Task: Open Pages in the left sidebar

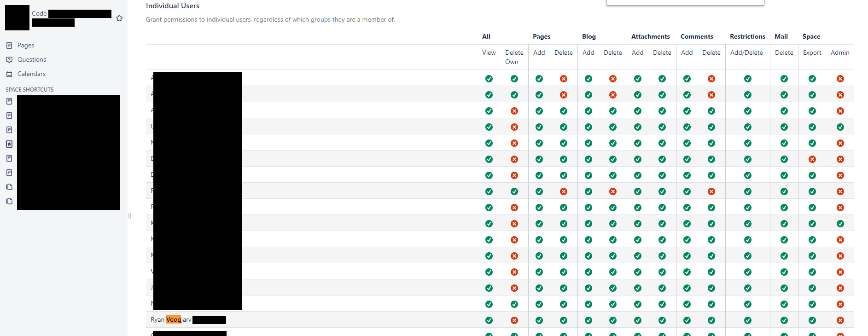Action: [x=26, y=46]
